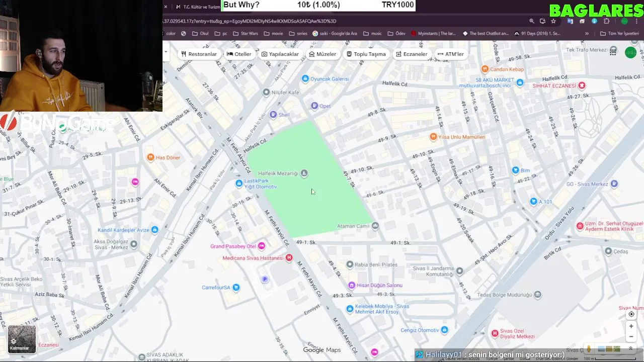Open the Chrome three-dot menu

tap(637, 21)
